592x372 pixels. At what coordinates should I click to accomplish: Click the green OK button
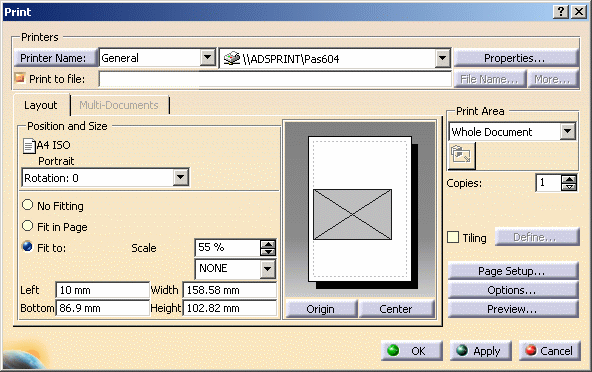click(x=412, y=351)
